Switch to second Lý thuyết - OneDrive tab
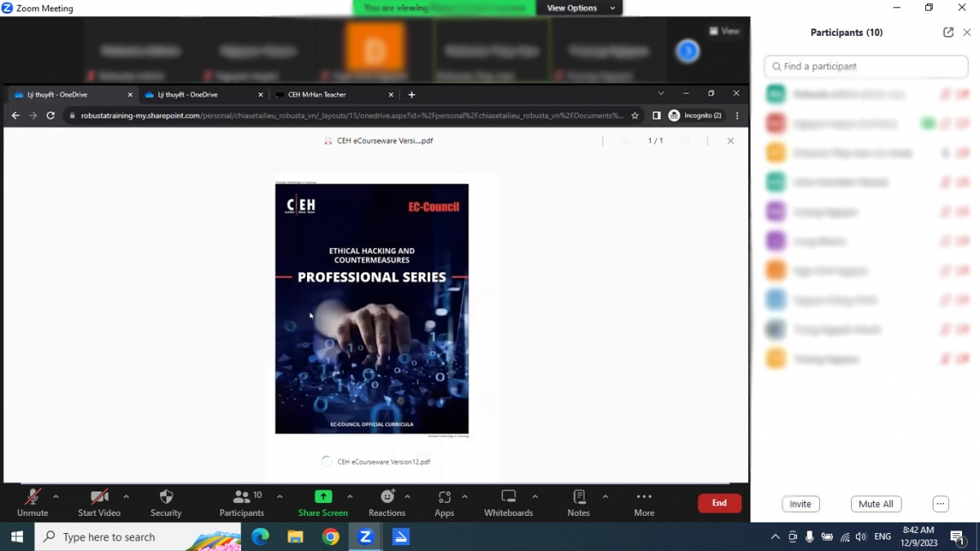This screenshot has width=980, height=551. 199,95
